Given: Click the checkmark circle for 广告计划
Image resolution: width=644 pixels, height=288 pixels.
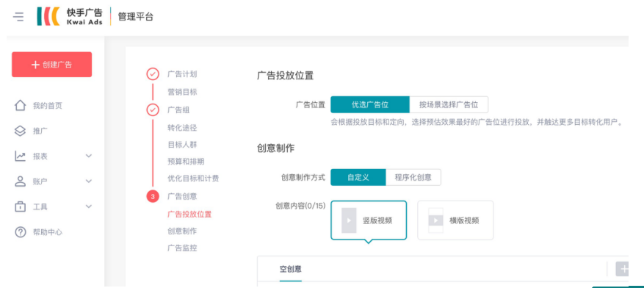Looking at the screenshot, I should coord(153,74).
